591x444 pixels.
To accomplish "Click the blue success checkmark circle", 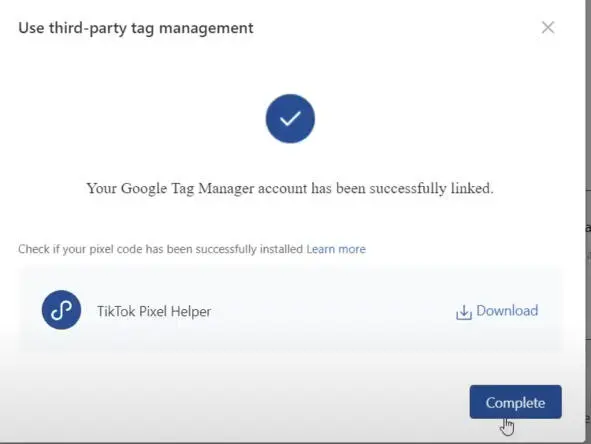I will (290, 119).
